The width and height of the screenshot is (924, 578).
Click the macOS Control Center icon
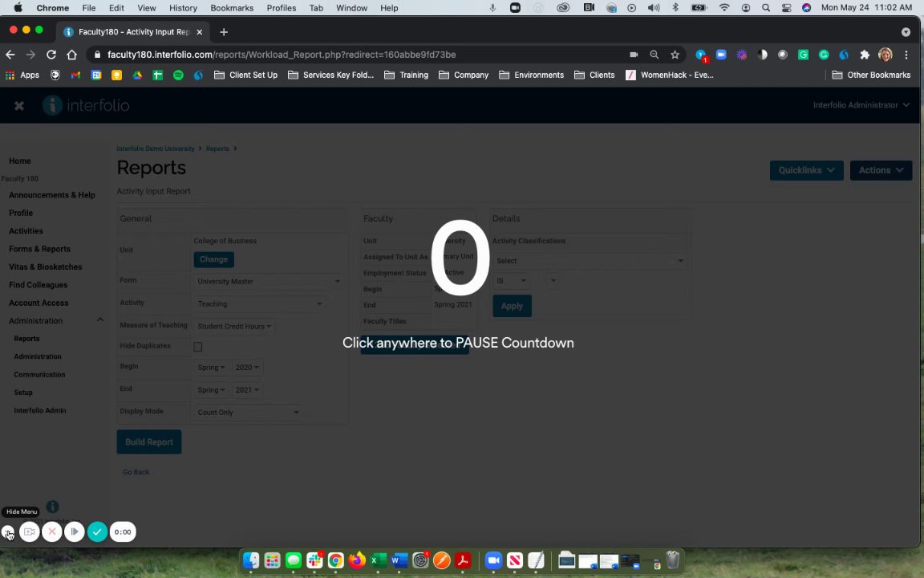pyautogui.click(x=786, y=8)
